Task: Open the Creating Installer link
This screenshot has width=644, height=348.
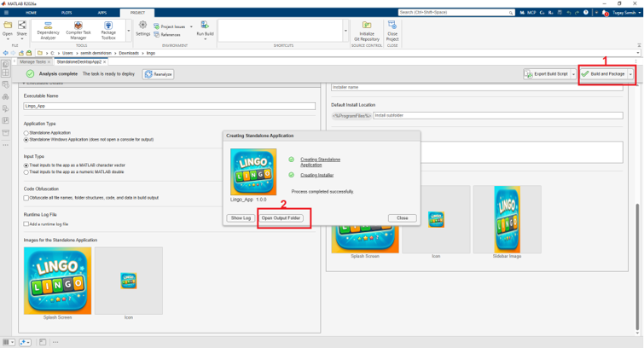Action: (317, 175)
